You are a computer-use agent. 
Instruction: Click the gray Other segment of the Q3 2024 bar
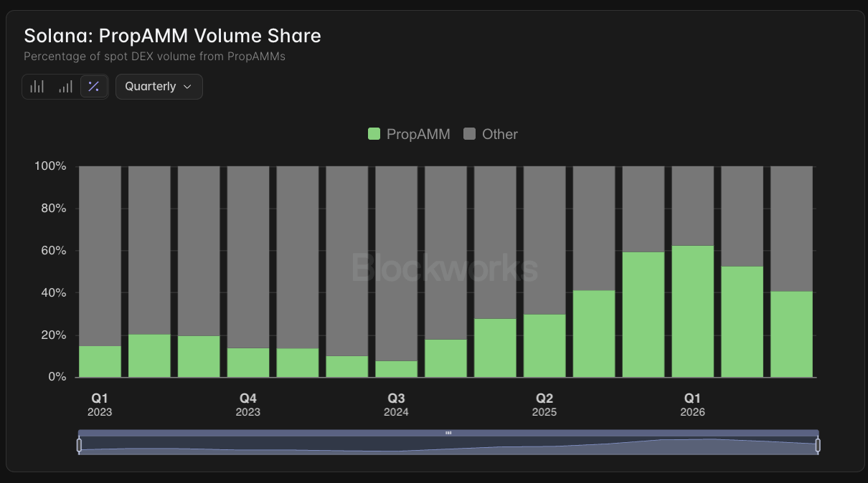[x=397, y=264]
